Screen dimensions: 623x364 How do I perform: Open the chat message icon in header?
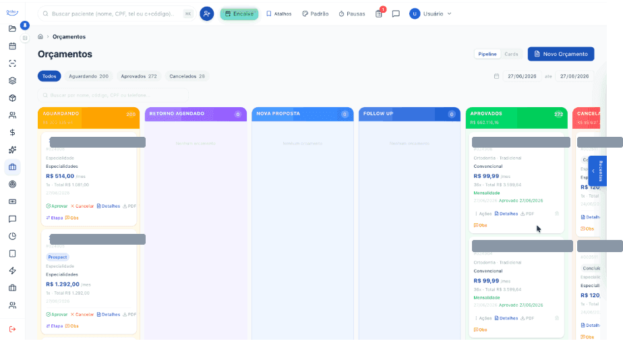[396, 14]
